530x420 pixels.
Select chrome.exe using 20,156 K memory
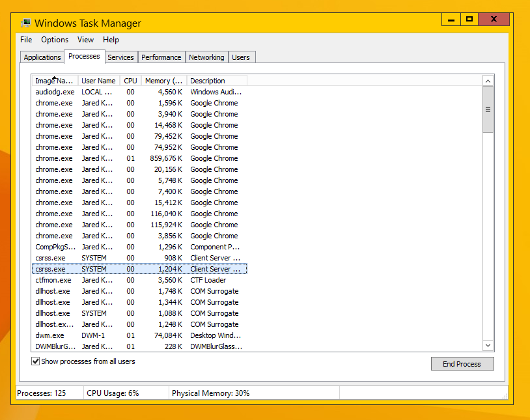[x=139, y=169]
